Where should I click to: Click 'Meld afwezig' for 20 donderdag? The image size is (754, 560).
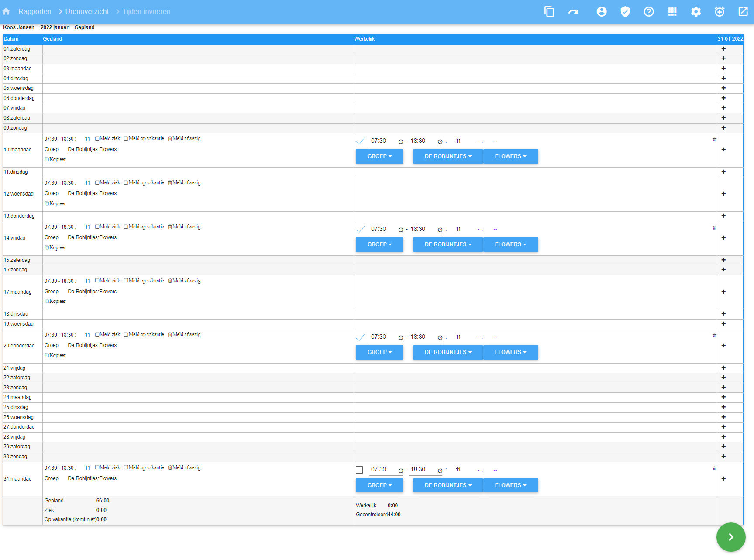point(184,334)
